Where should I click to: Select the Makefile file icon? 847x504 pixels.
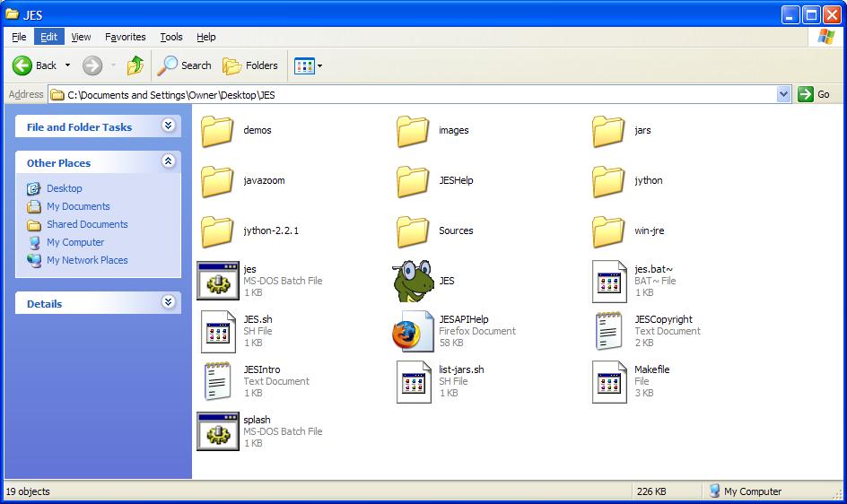point(608,382)
